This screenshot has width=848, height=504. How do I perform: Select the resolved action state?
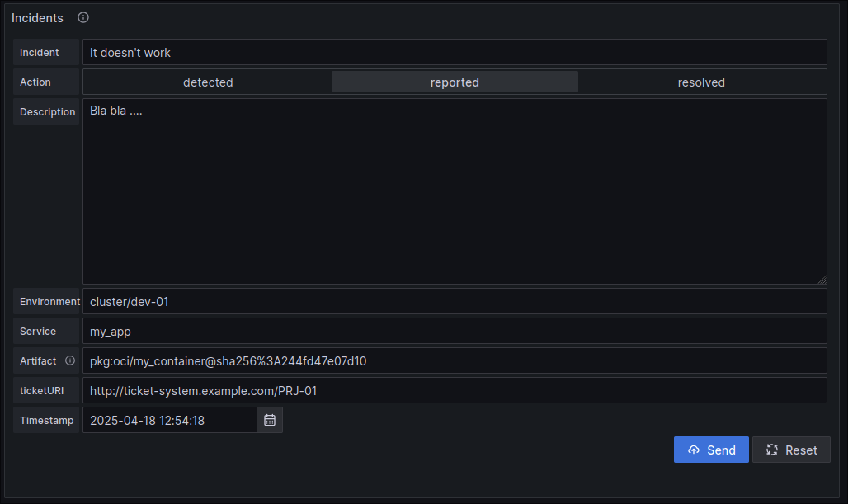pyautogui.click(x=701, y=82)
